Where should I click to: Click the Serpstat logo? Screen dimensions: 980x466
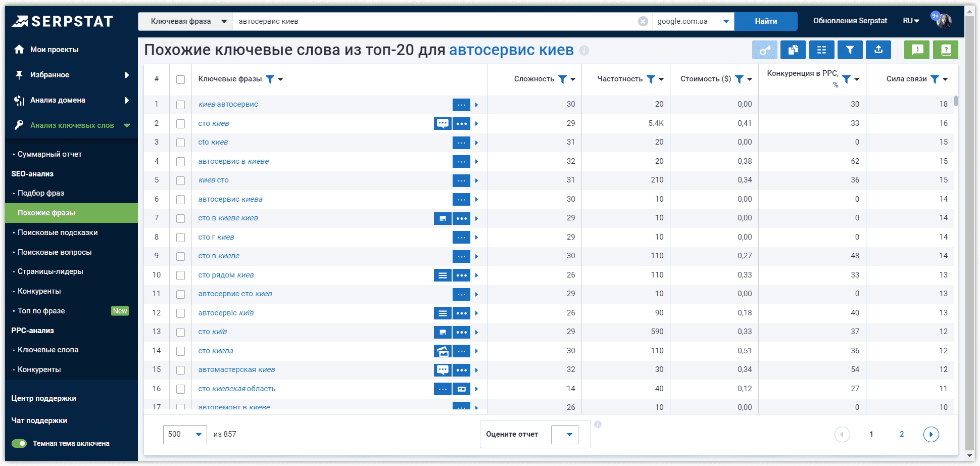pyautogui.click(x=62, y=21)
